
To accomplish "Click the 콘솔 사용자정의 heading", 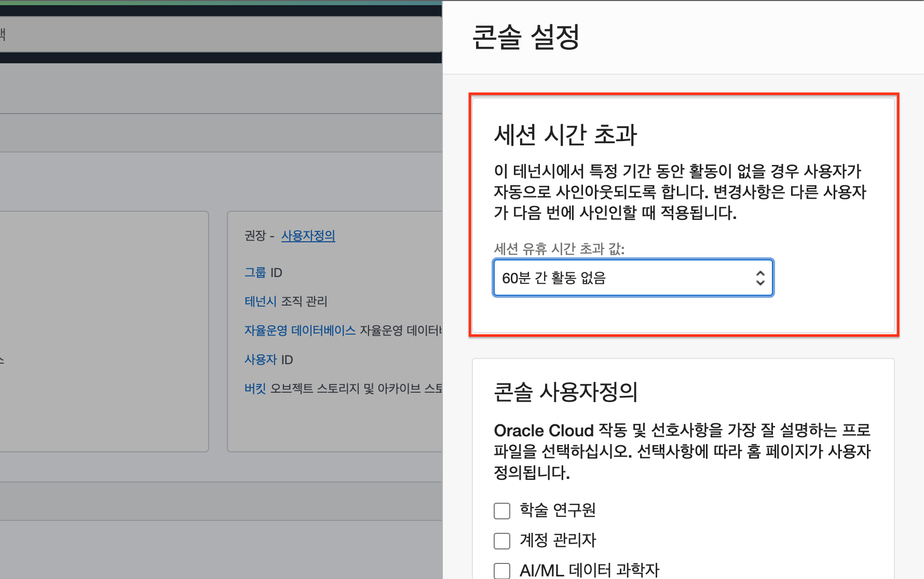I will click(x=565, y=392).
